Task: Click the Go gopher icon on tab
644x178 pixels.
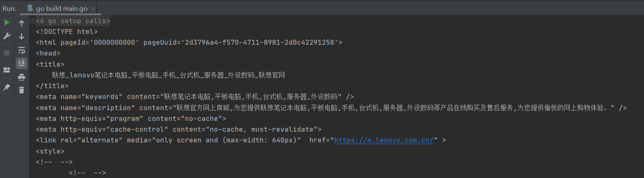Action: pos(30,8)
